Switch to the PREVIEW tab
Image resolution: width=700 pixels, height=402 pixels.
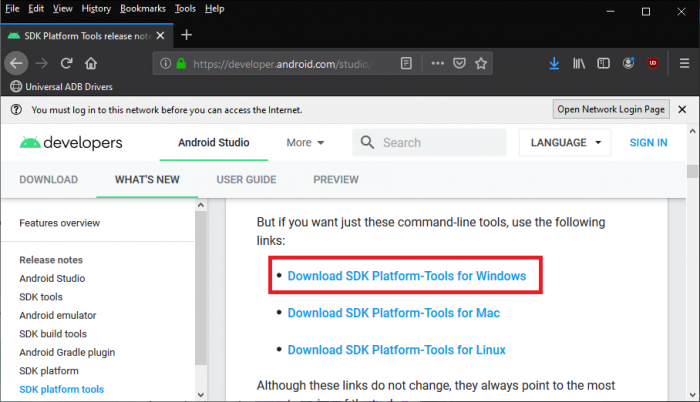[x=336, y=180]
